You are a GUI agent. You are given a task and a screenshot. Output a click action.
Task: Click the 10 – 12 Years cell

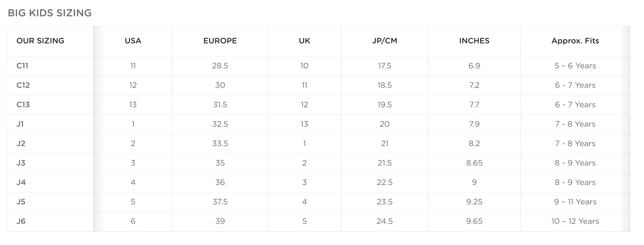pos(575,221)
